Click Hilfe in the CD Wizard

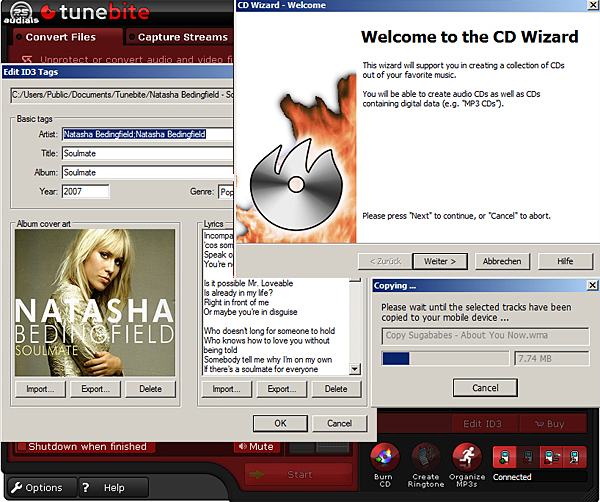(565, 261)
